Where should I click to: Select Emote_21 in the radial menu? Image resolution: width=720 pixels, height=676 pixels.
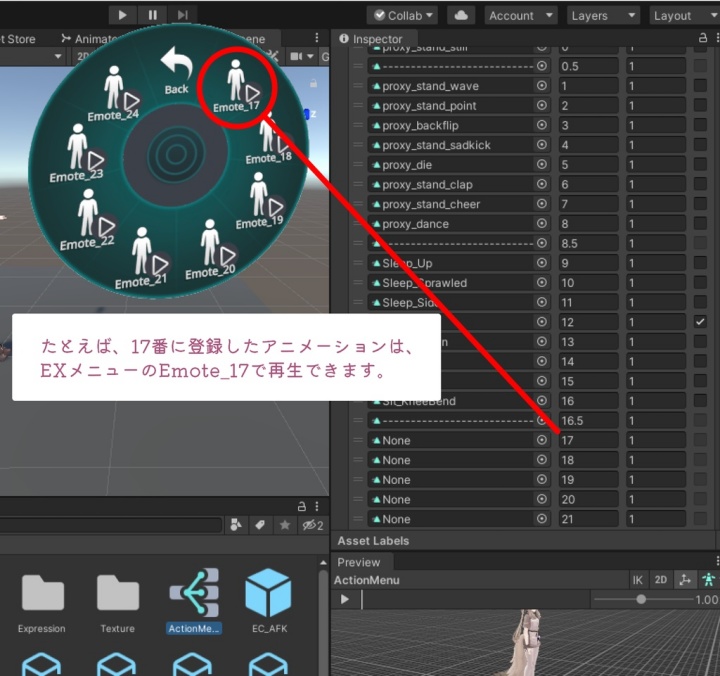(x=142, y=258)
